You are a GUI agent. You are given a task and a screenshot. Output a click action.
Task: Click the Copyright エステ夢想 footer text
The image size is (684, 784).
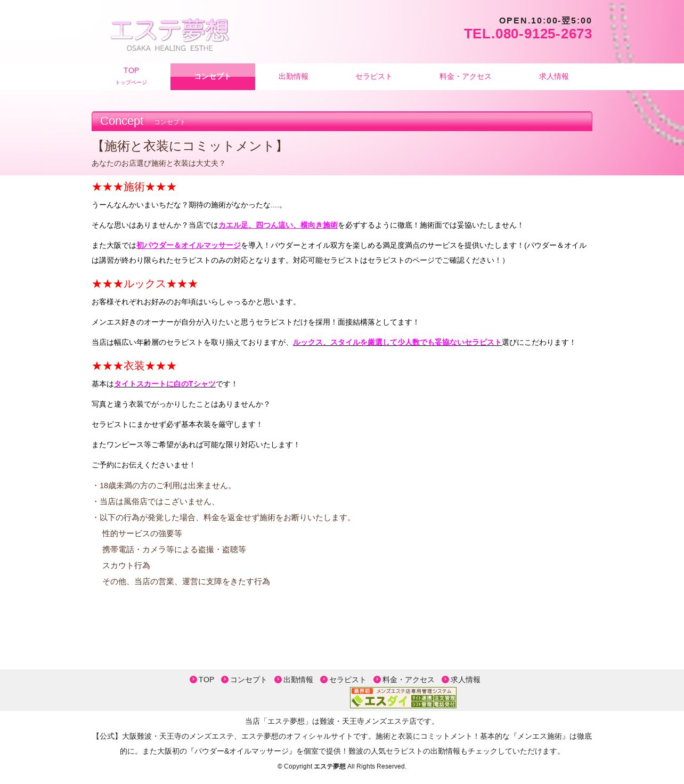click(342, 766)
